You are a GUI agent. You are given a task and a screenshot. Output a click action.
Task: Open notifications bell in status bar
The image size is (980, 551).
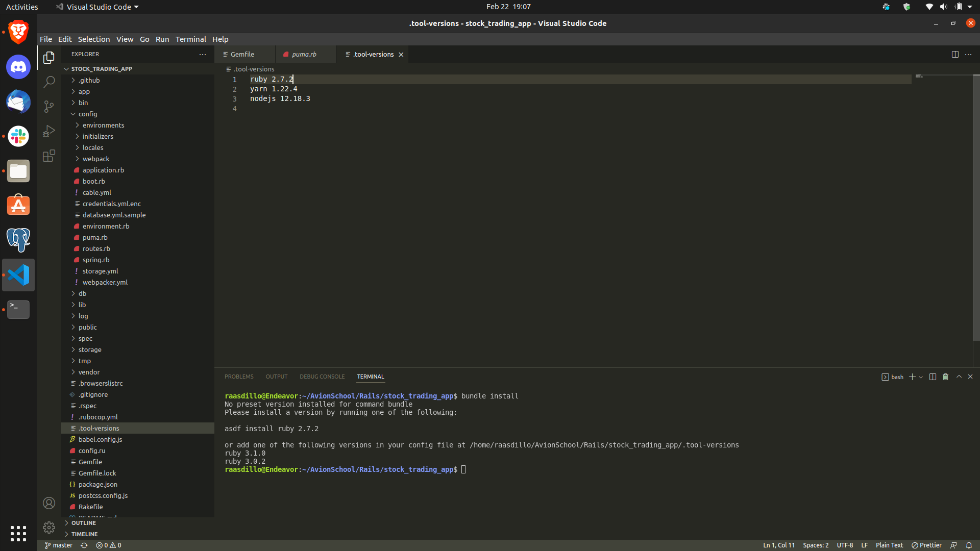(x=969, y=545)
